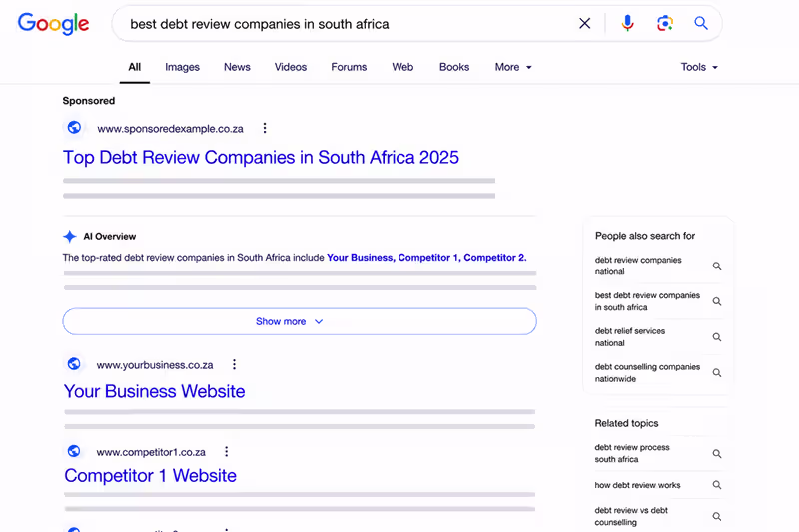Click the 'Sponsored' label
The height and width of the screenshot is (532, 799).
[x=89, y=101]
